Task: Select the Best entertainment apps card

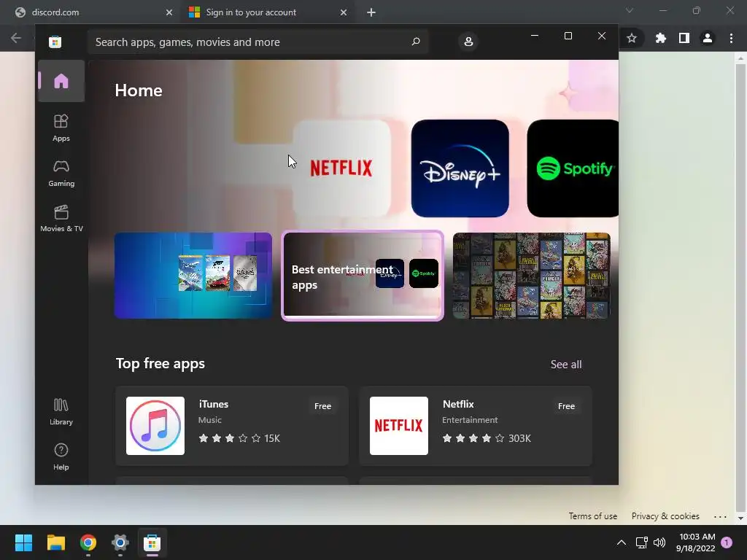Action: pyautogui.click(x=363, y=275)
